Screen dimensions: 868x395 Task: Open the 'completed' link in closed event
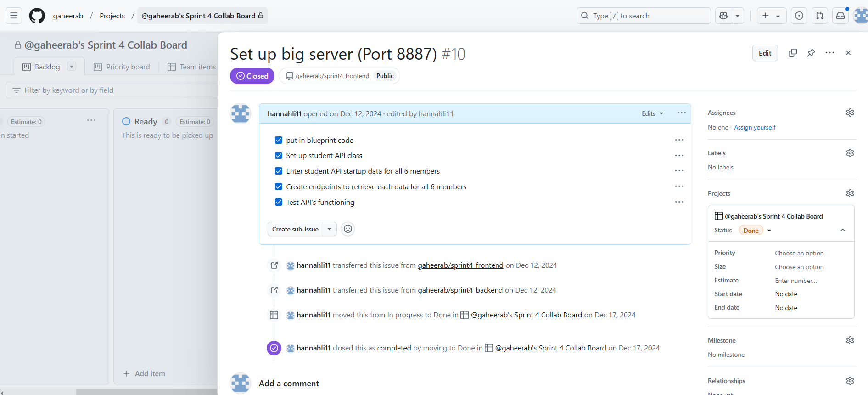[x=394, y=348]
